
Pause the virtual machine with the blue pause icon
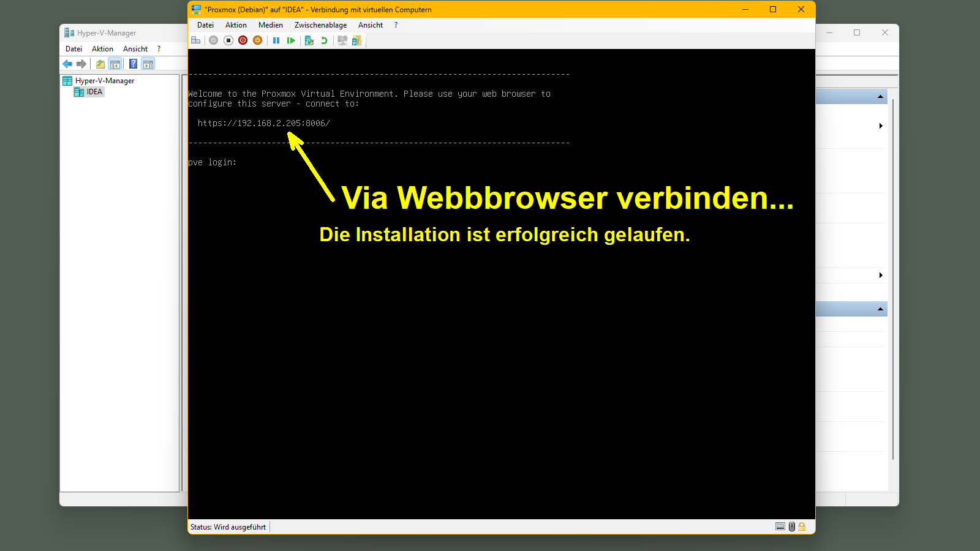click(x=276, y=40)
